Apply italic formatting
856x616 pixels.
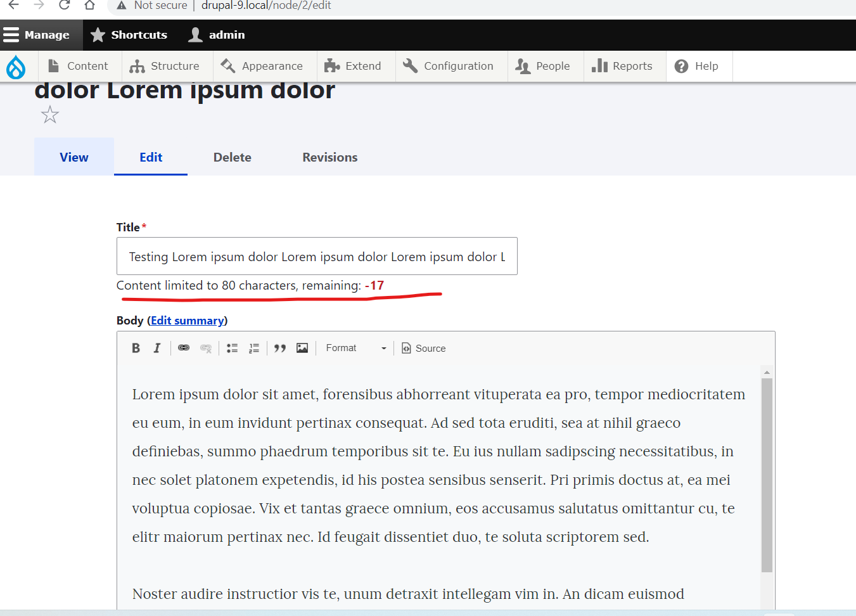point(157,347)
